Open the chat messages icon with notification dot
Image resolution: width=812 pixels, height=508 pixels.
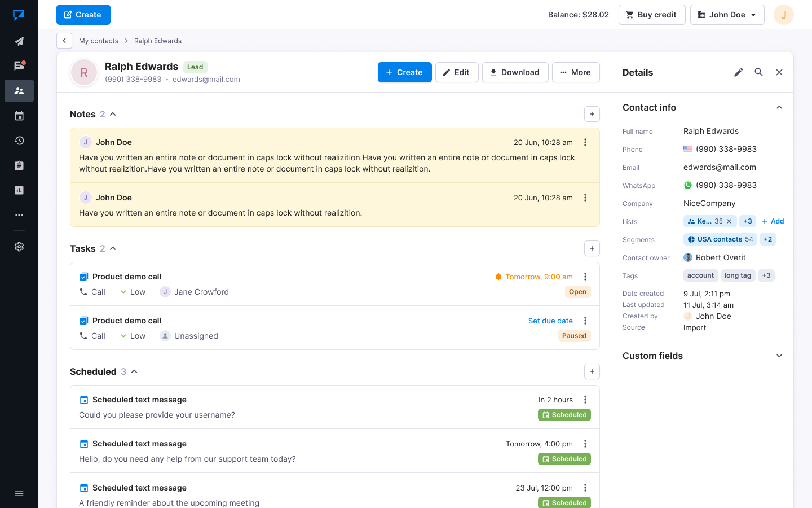click(19, 66)
